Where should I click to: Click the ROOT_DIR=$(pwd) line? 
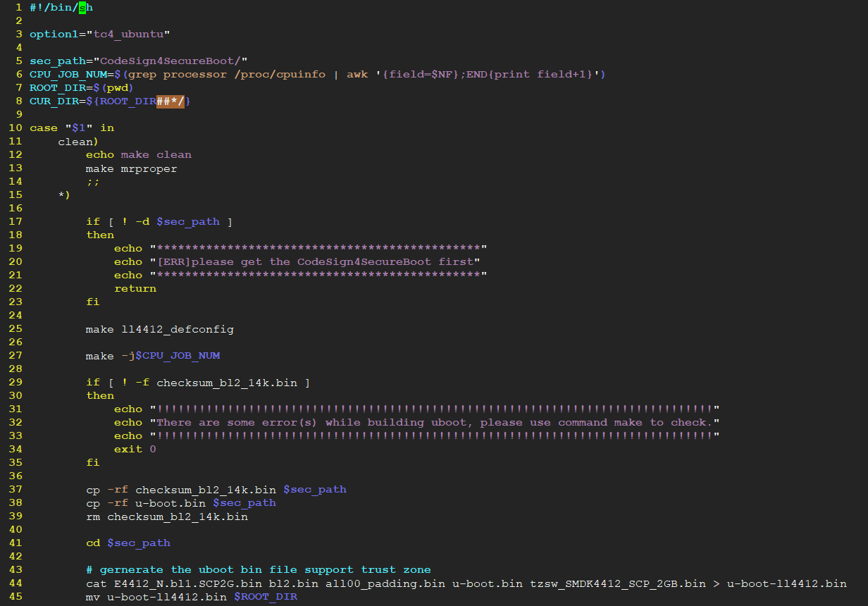point(82,87)
